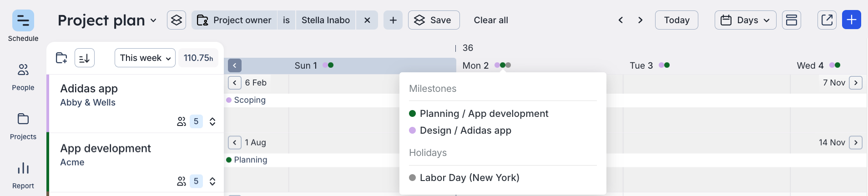The image size is (868, 196).
Task: Jump to Today on the timeline
Action: (x=676, y=20)
